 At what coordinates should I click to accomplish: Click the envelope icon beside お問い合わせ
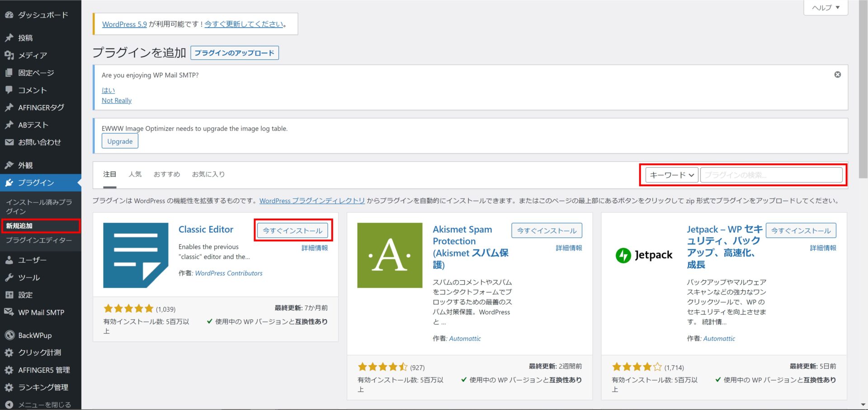tap(9, 142)
